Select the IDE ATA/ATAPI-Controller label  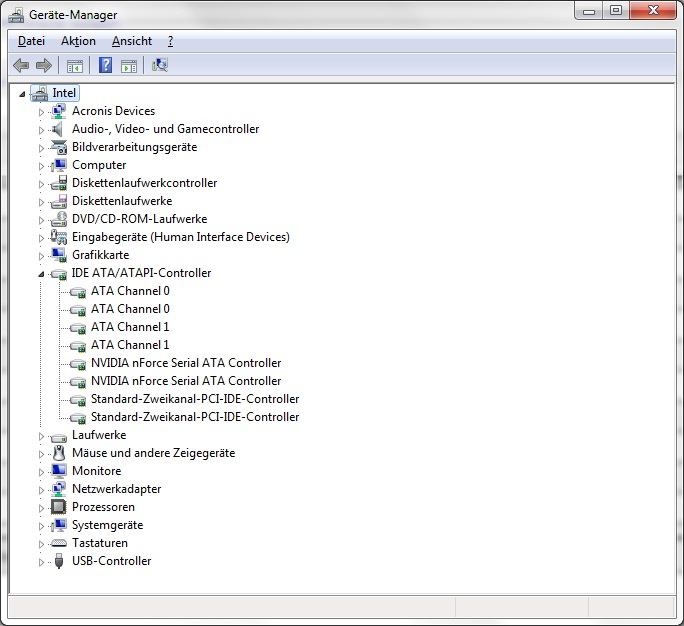tap(141, 273)
